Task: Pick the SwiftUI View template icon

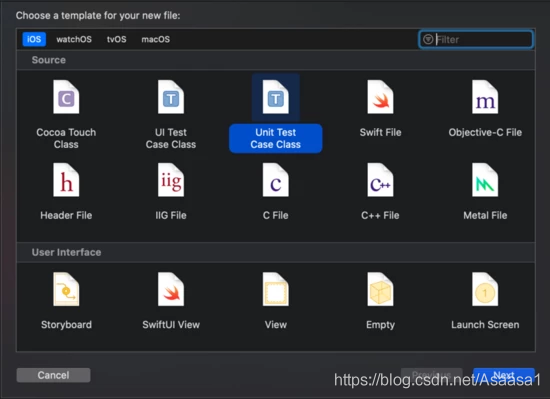Action: point(171,289)
